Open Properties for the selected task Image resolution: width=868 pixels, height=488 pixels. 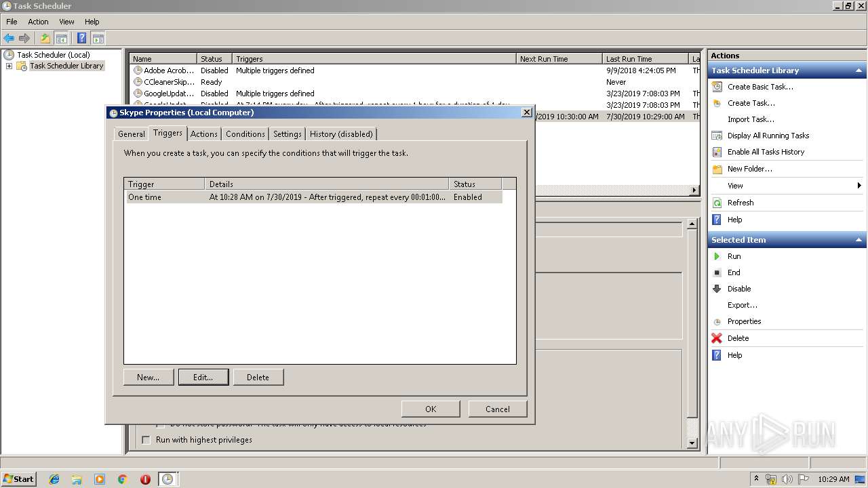click(744, 321)
